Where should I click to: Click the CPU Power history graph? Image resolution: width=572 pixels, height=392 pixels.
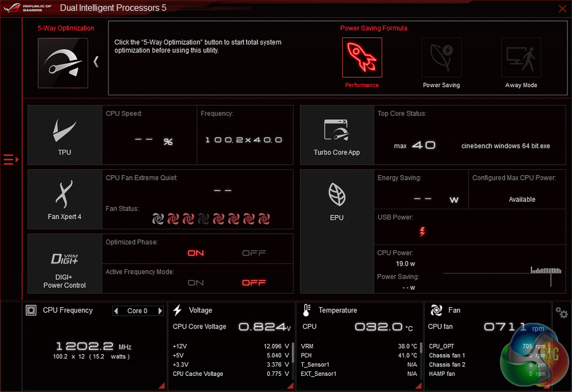[x=502, y=276]
